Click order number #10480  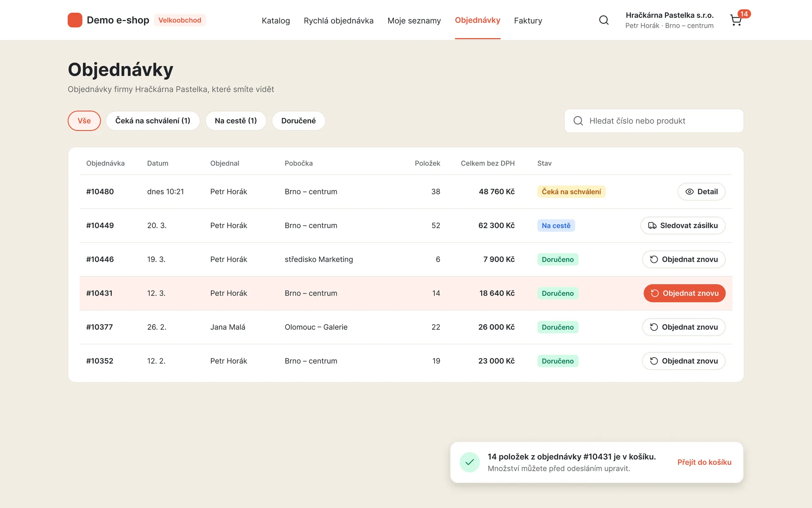tap(100, 192)
